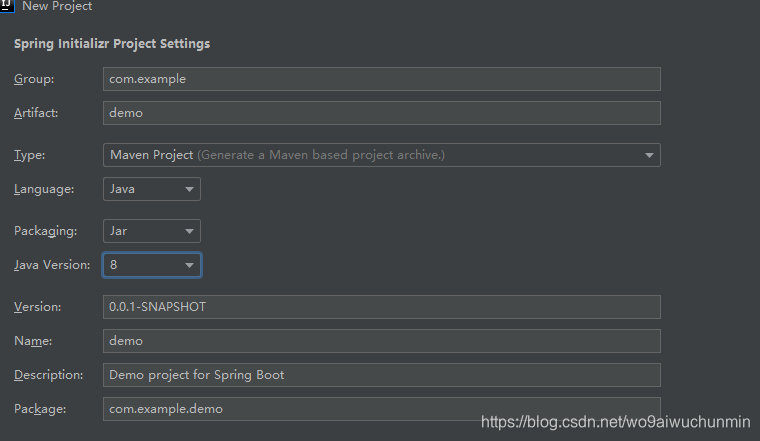
Task: Click the Package field with com.example.demo
Action: pyautogui.click(x=381, y=409)
